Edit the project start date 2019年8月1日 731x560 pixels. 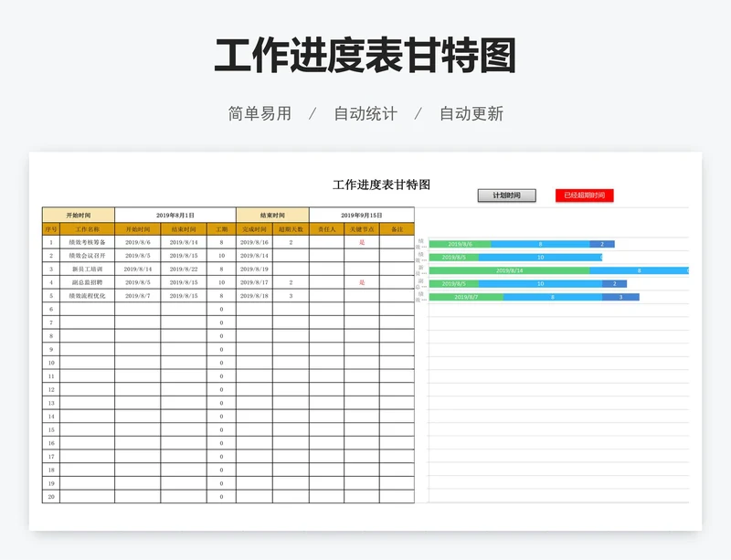175,215
